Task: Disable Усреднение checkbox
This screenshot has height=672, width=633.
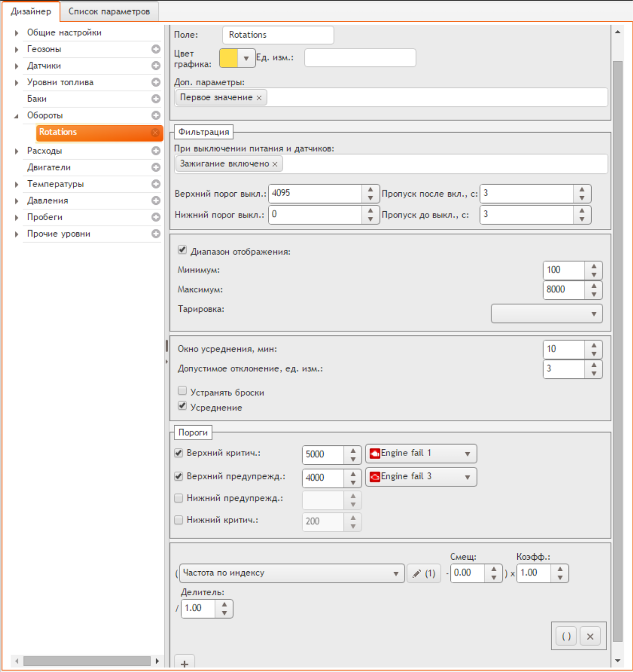Action: pyautogui.click(x=182, y=405)
